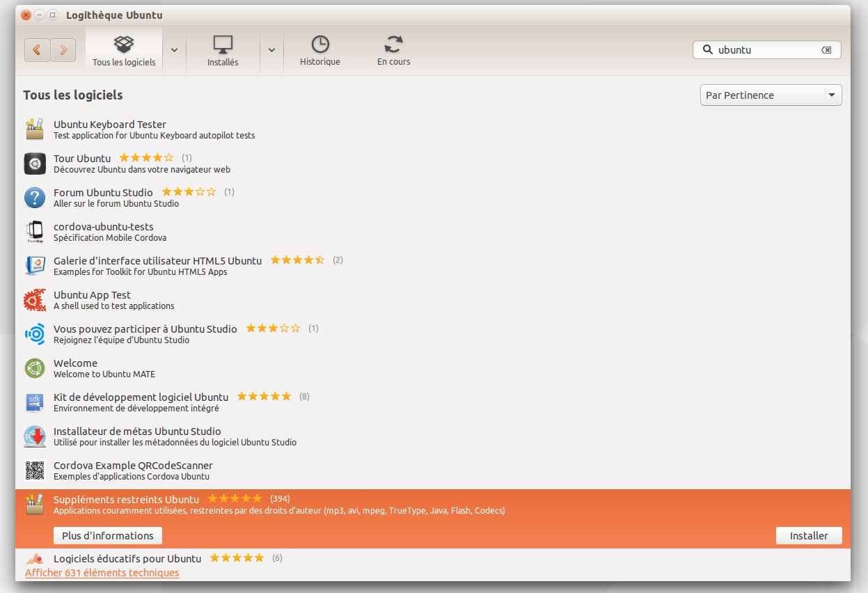
Task: Show the Installés software view
Action: pyautogui.click(x=223, y=52)
